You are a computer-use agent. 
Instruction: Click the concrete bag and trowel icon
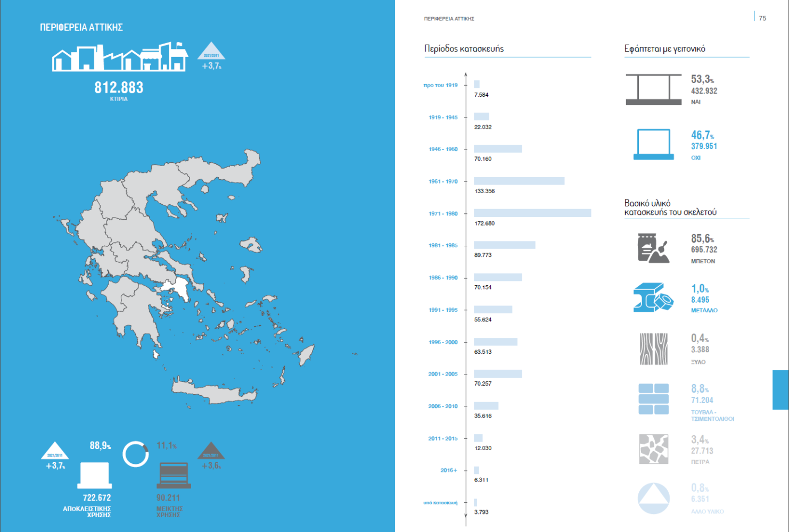point(653,248)
